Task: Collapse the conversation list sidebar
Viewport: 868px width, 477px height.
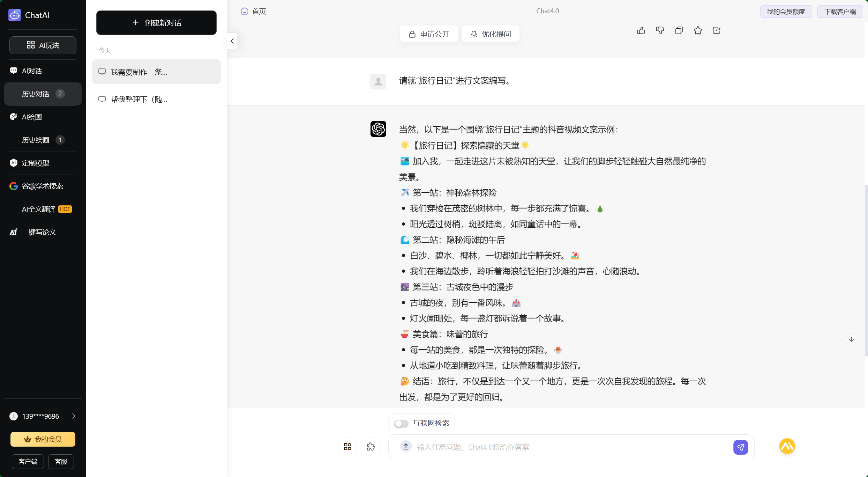Action: [x=232, y=41]
